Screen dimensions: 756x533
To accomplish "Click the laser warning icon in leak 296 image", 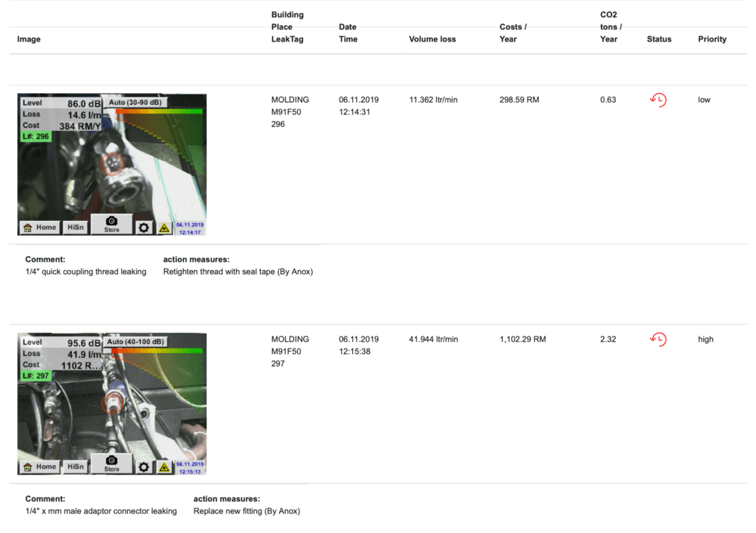I will pyautogui.click(x=164, y=227).
